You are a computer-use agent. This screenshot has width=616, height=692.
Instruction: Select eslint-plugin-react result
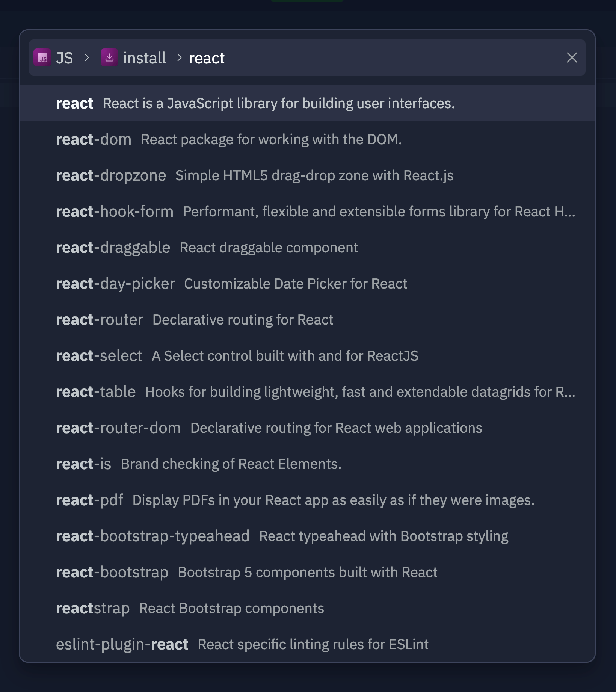(307, 644)
